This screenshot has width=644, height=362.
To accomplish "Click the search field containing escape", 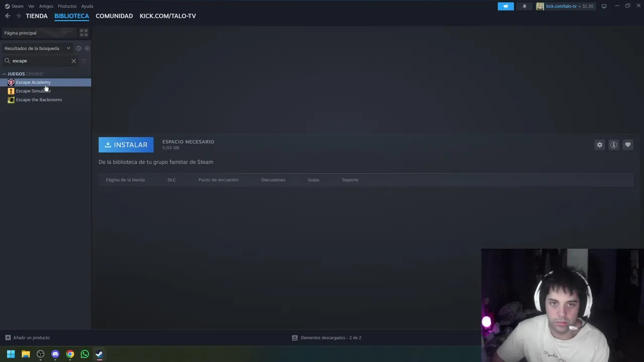I will pos(40,61).
